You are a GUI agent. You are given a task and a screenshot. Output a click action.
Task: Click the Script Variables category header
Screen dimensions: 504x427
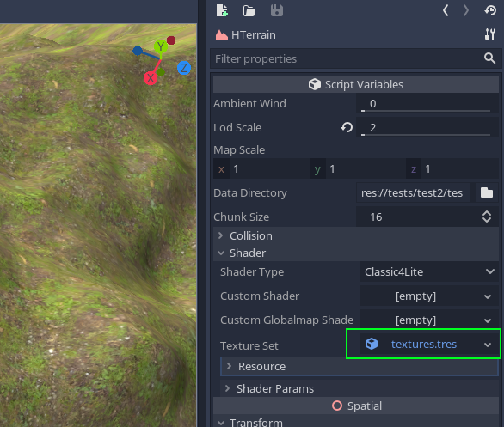point(356,84)
